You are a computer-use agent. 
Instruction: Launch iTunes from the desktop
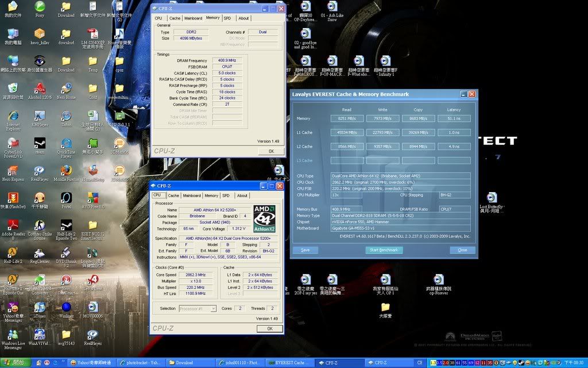[40, 310]
